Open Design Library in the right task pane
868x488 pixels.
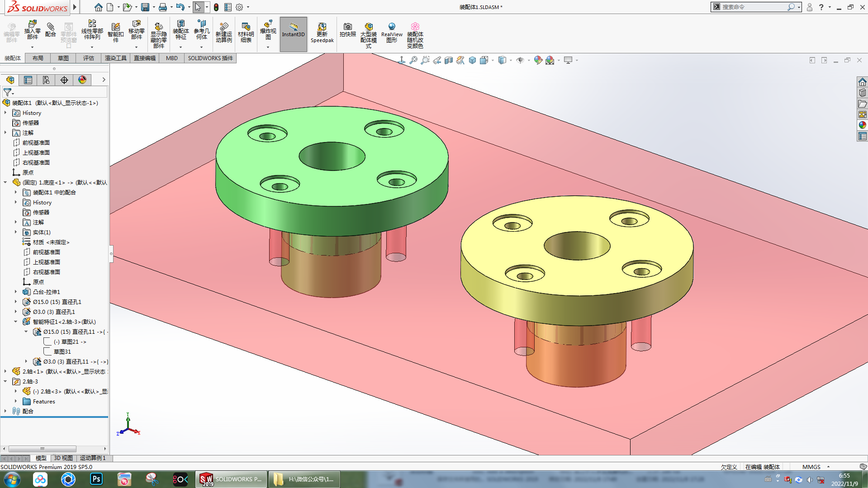(x=863, y=92)
